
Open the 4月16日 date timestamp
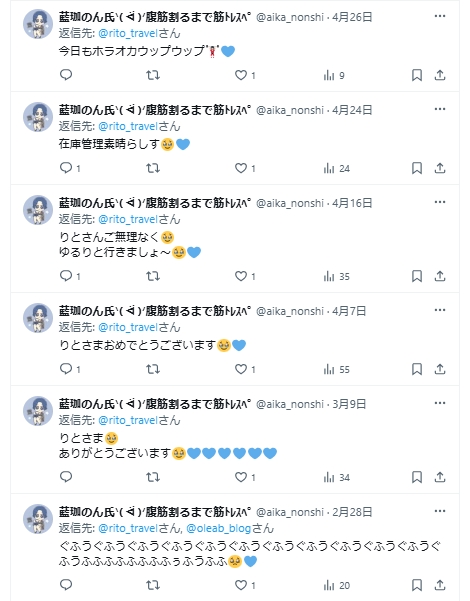pyautogui.click(x=352, y=203)
